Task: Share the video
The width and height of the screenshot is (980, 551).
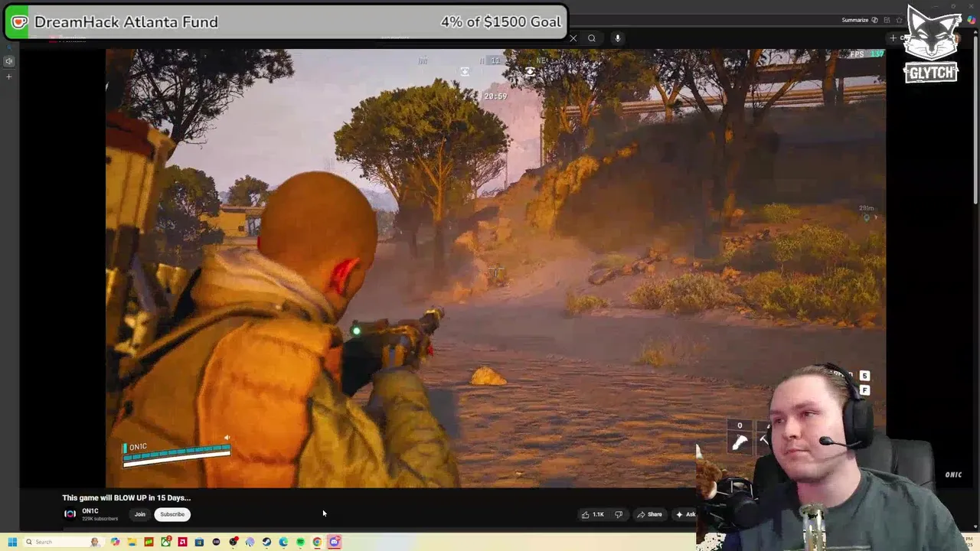Action: point(649,514)
